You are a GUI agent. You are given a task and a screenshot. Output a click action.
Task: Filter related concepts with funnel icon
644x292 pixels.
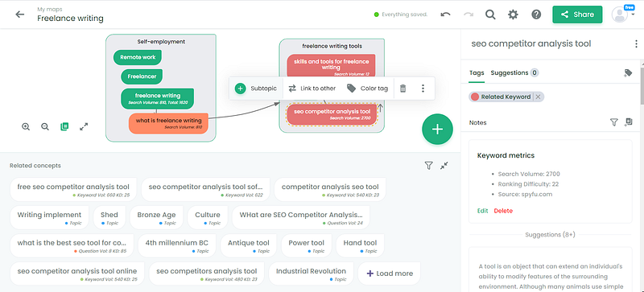pos(428,166)
